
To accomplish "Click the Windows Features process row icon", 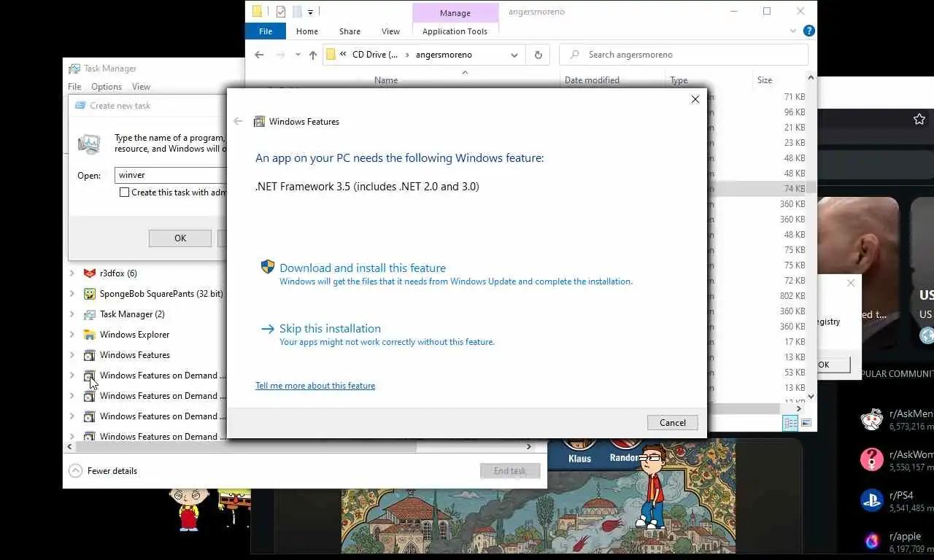I will 89,355.
